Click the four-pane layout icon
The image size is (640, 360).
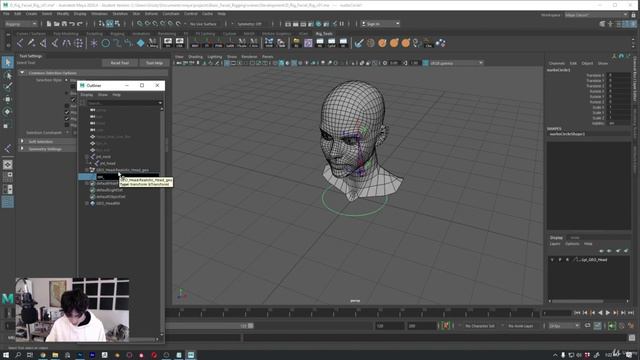pyautogui.click(x=7, y=176)
